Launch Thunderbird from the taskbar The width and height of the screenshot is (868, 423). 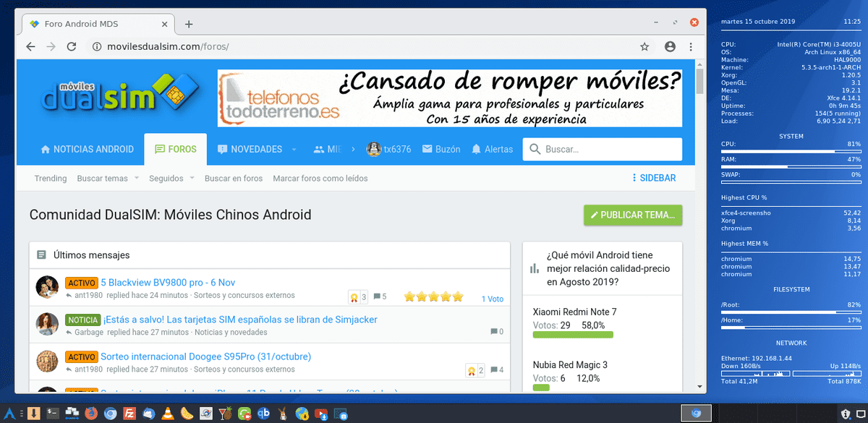pyautogui.click(x=149, y=414)
